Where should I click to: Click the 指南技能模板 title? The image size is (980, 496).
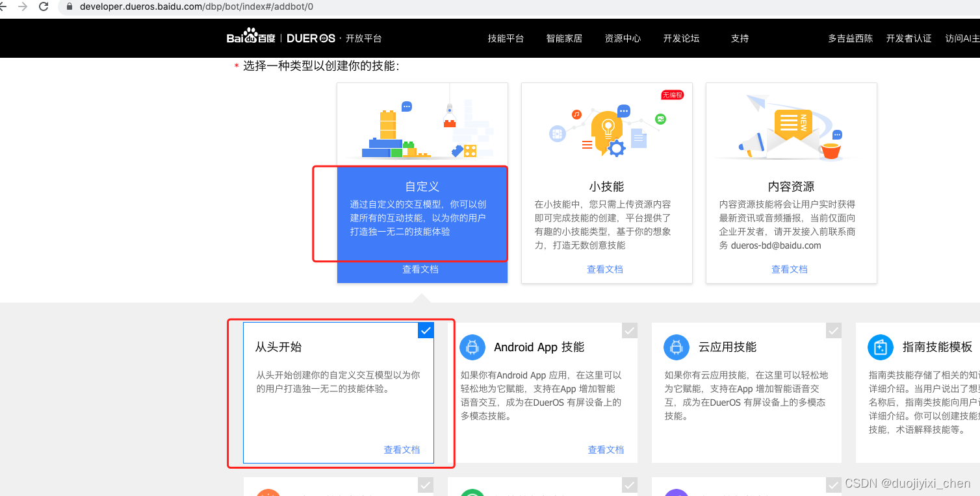[x=937, y=347]
